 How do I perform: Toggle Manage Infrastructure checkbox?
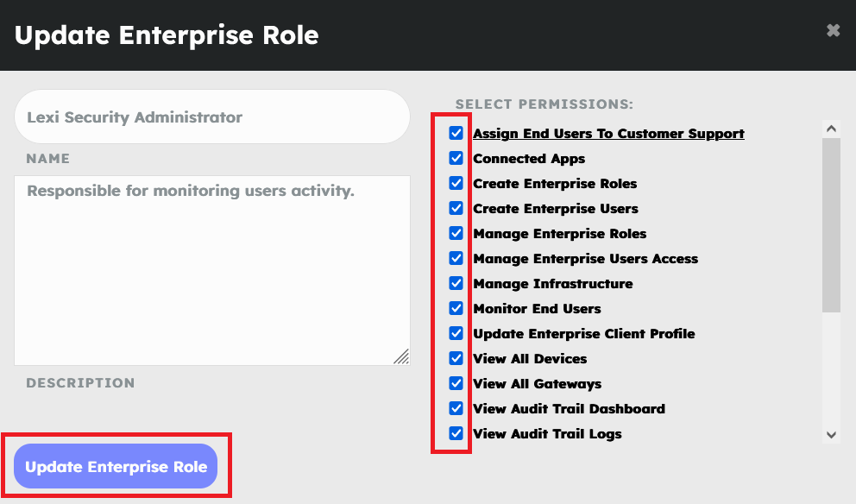(456, 284)
